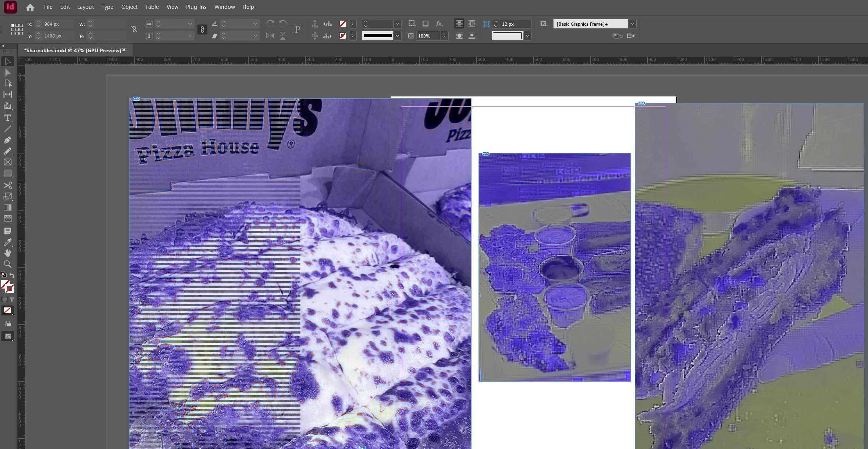
Task: Select the Rectangle Frame tool
Action: pos(7,162)
